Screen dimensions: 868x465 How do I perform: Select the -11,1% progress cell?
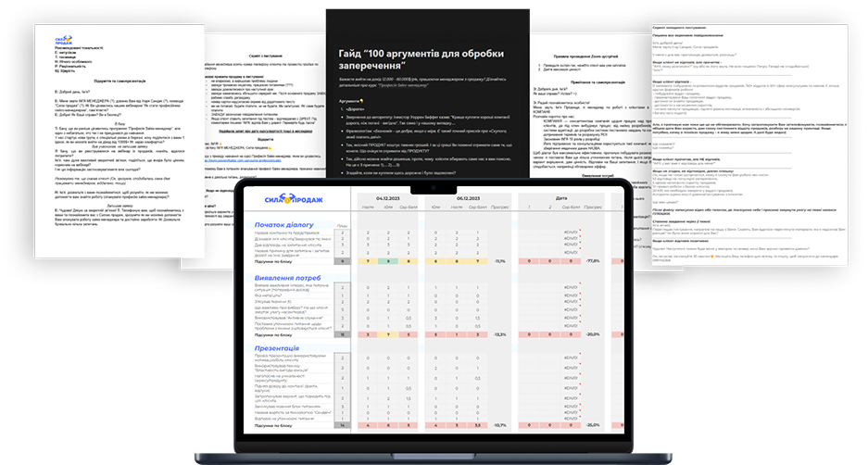500,260
